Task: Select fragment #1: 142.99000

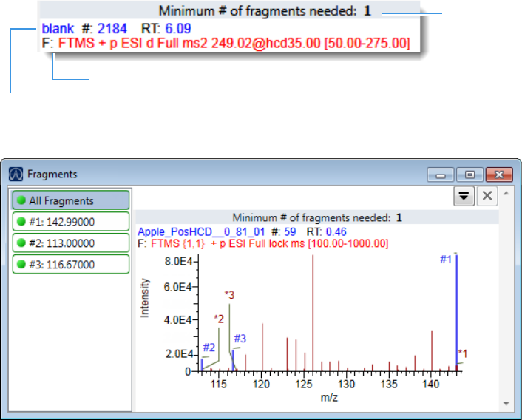Action: pos(70,222)
